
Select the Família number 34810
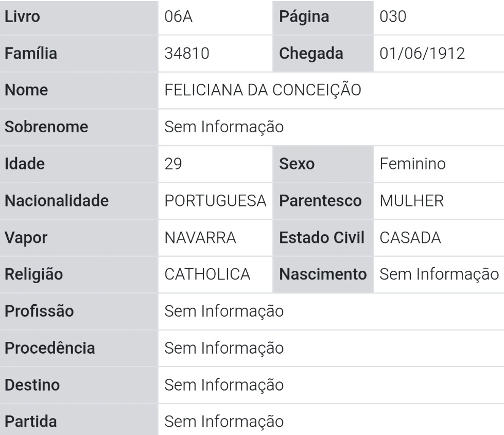[x=187, y=53]
